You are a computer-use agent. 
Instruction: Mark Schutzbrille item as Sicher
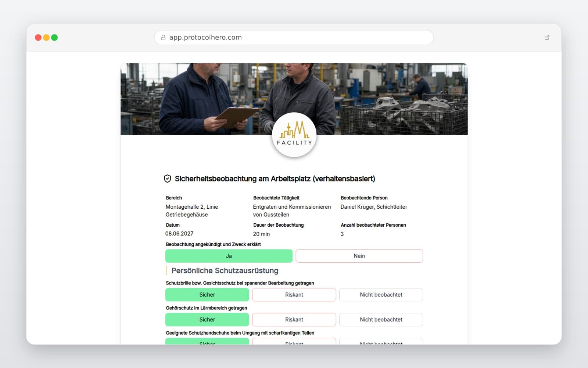pos(207,295)
